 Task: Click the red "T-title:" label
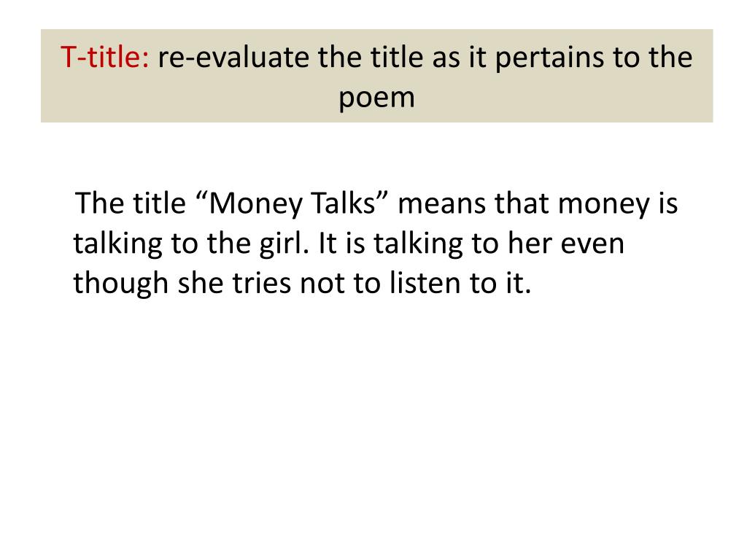point(105,57)
